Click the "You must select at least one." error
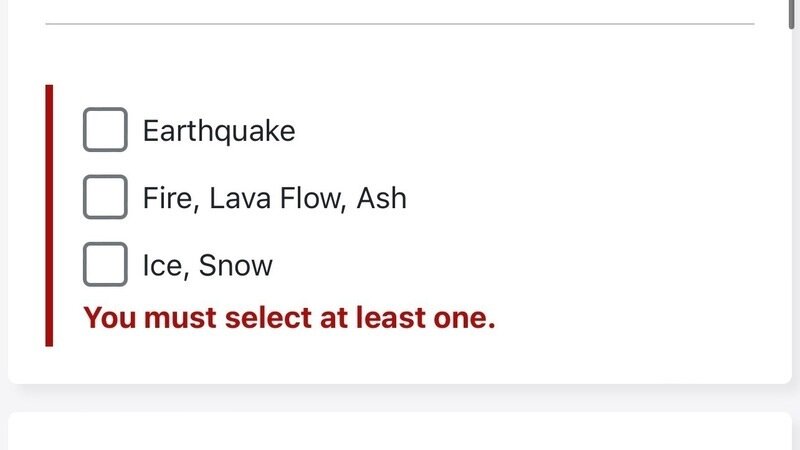The width and height of the screenshot is (800, 450). [x=289, y=319]
